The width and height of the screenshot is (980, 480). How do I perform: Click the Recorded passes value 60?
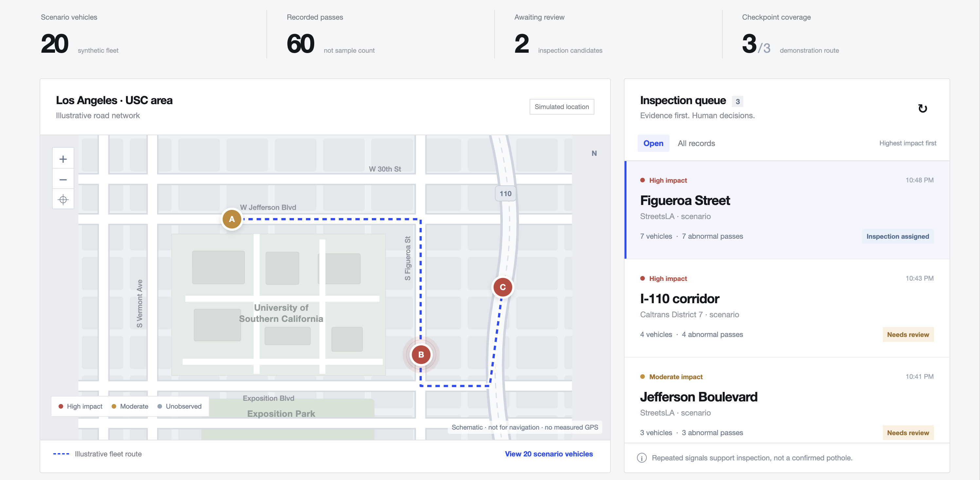coord(300,44)
